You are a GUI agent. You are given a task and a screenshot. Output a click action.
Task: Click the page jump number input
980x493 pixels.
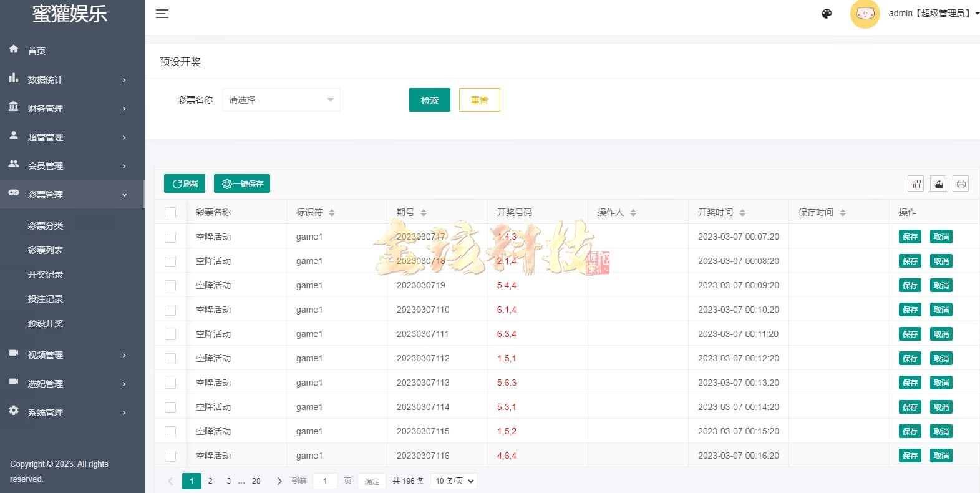(325, 481)
